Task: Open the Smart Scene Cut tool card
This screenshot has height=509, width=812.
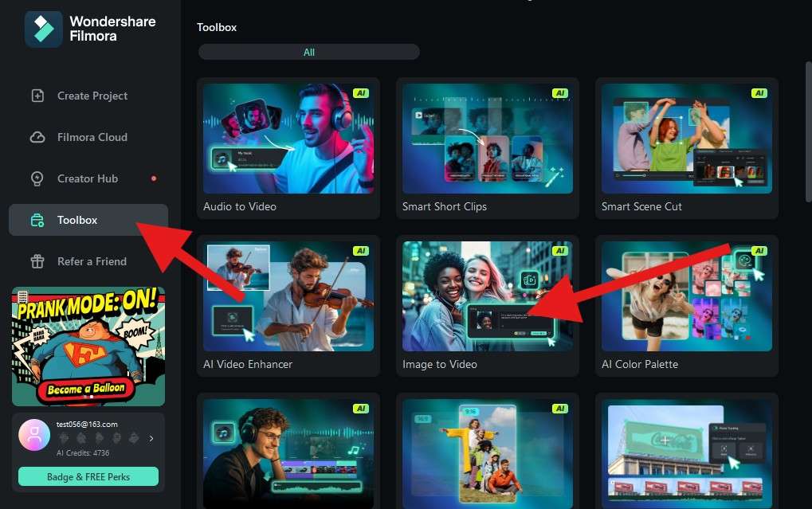Action: (687, 149)
